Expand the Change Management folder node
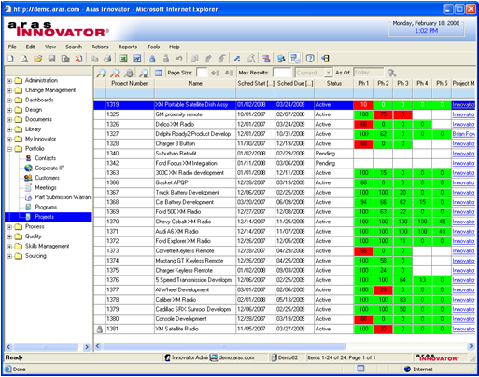The height and width of the screenshot is (377, 479). click(10, 90)
